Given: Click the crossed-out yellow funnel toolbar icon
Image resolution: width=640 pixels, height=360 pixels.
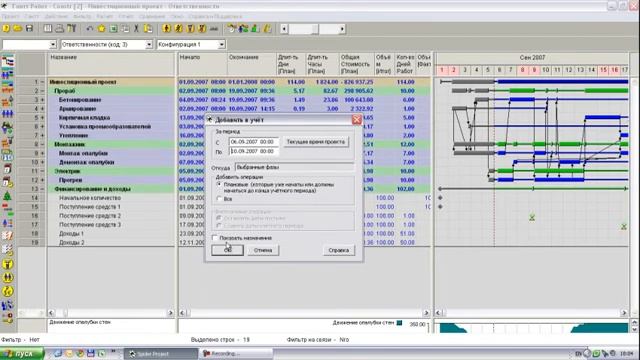Looking at the screenshot, I should click(x=202, y=29).
